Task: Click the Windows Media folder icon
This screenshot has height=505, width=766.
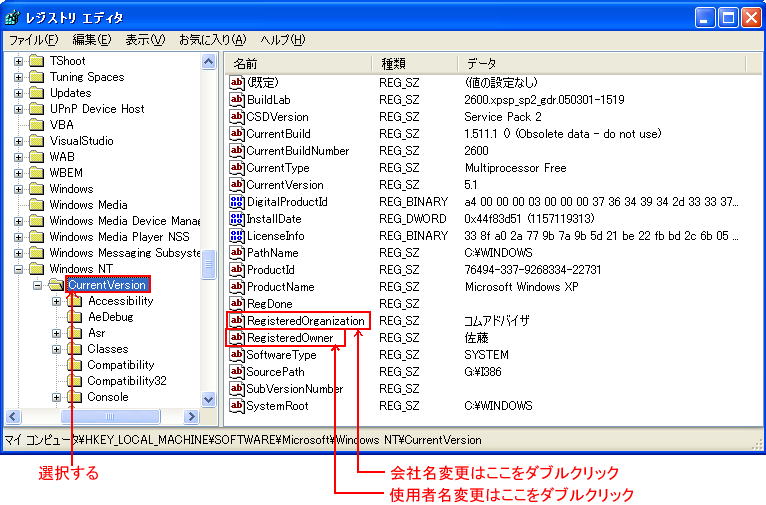Action: tap(37, 205)
